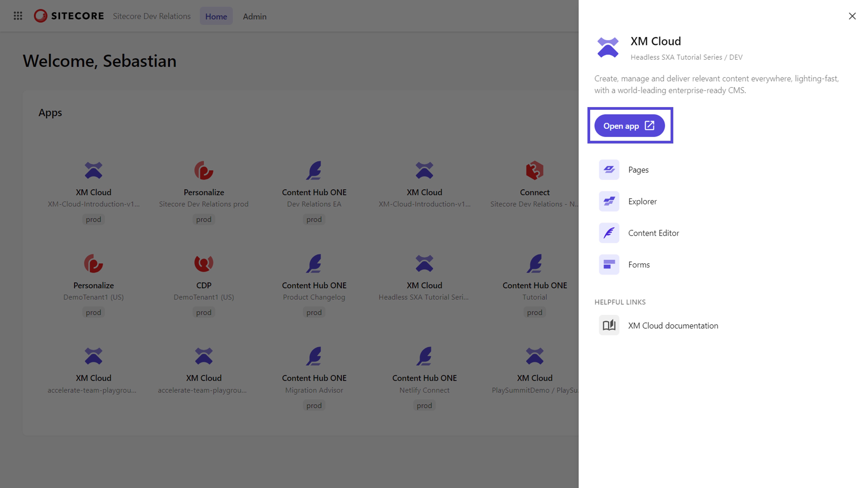
Task: Open the app switcher grid icon
Action: click(18, 16)
